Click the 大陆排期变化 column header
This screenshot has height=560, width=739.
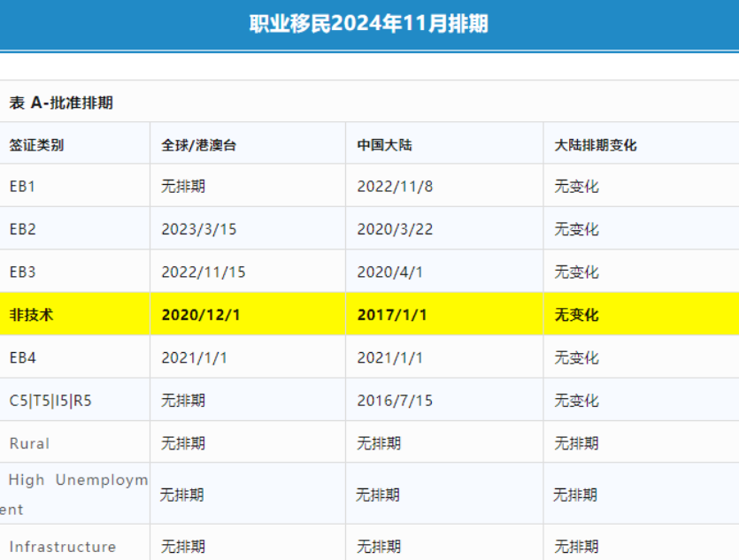coord(596,145)
